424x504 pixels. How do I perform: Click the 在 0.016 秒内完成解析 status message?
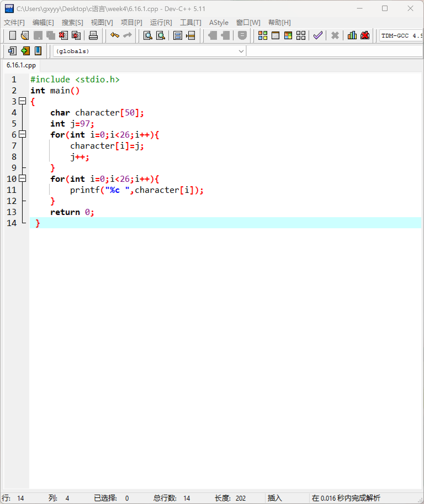[x=346, y=498]
